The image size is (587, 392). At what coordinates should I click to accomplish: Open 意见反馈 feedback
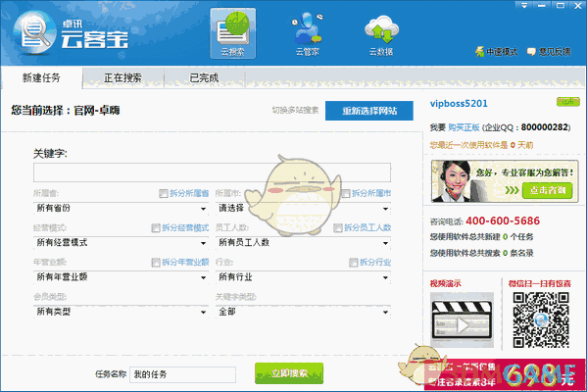click(549, 52)
